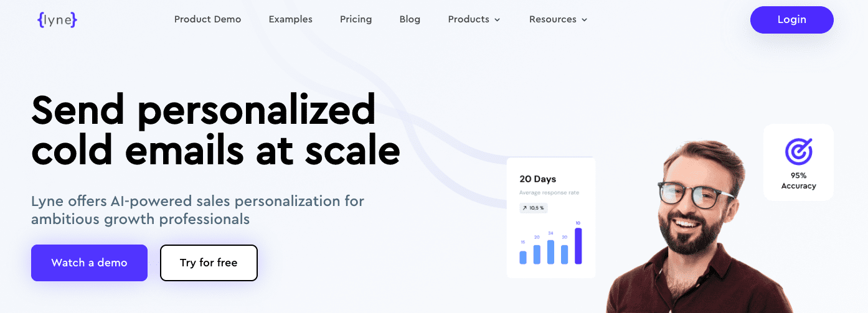Click the Lyne logo in header

[x=57, y=19]
